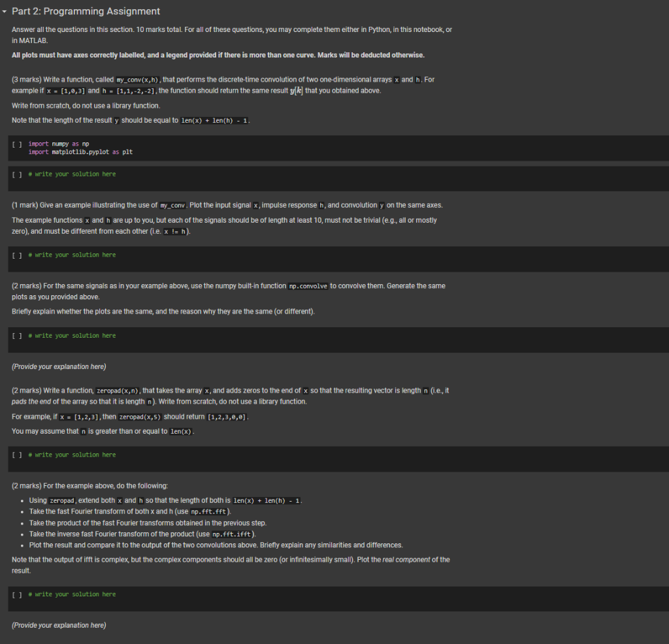The image size is (669, 644).
Task: Click the my_conv(x,h) inline code text
Action: pos(137,80)
